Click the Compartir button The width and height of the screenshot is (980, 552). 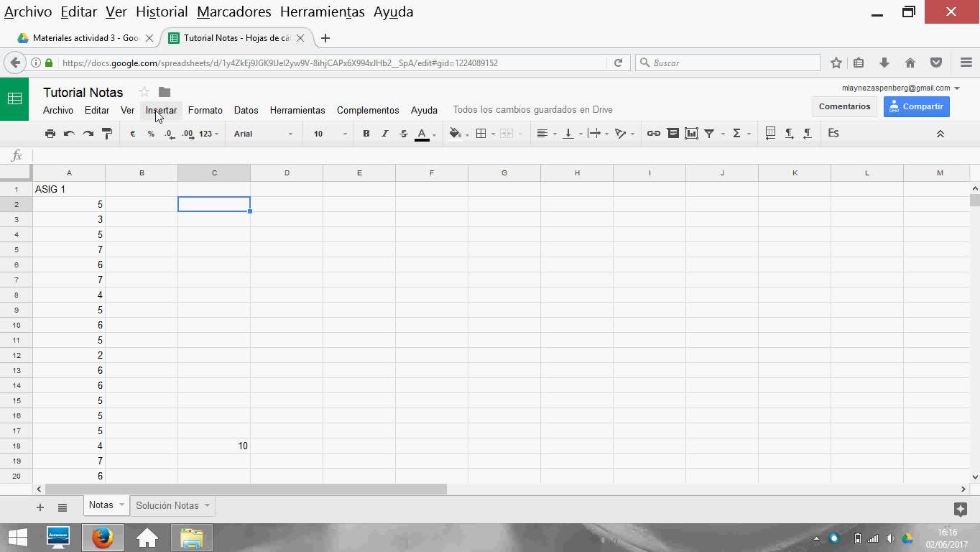(916, 106)
